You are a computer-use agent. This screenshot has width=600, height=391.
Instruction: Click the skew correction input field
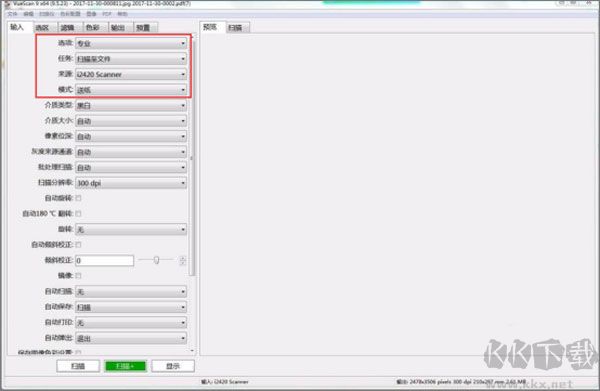coord(104,261)
